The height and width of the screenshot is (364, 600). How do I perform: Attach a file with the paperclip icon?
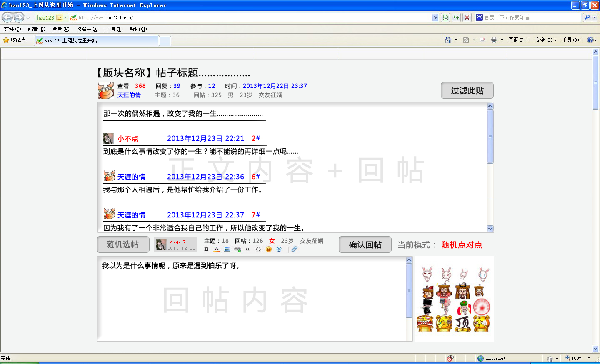[x=294, y=249]
